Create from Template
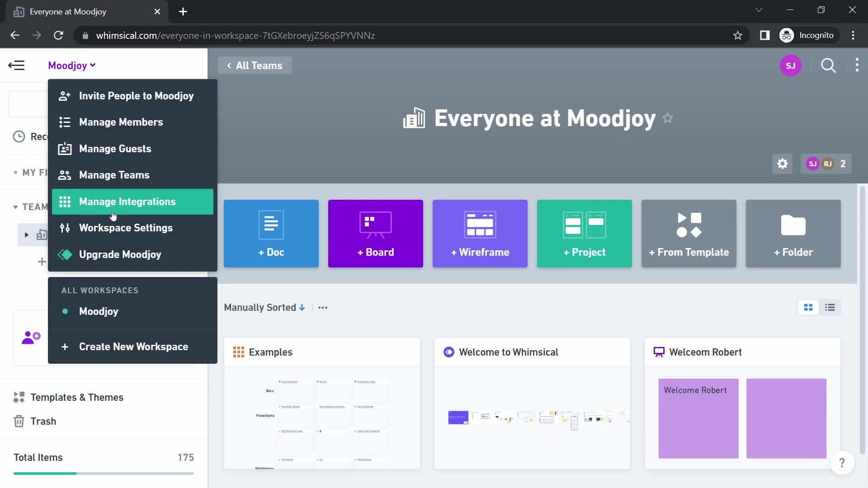This screenshot has width=868, height=488. 689,234
